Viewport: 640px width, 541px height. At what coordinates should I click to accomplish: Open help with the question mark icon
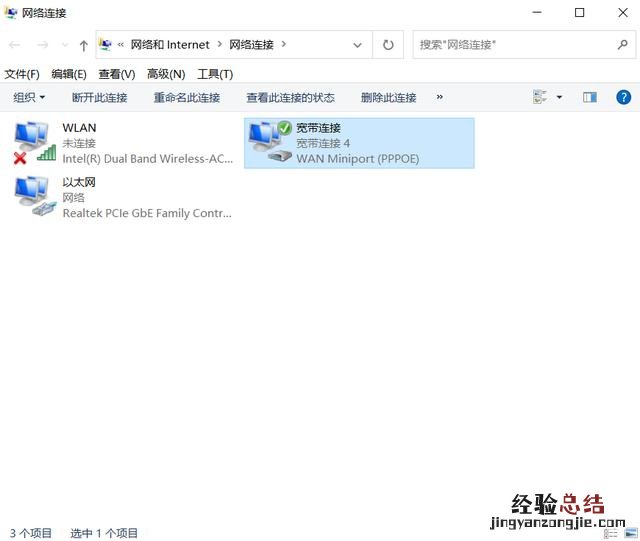623,97
